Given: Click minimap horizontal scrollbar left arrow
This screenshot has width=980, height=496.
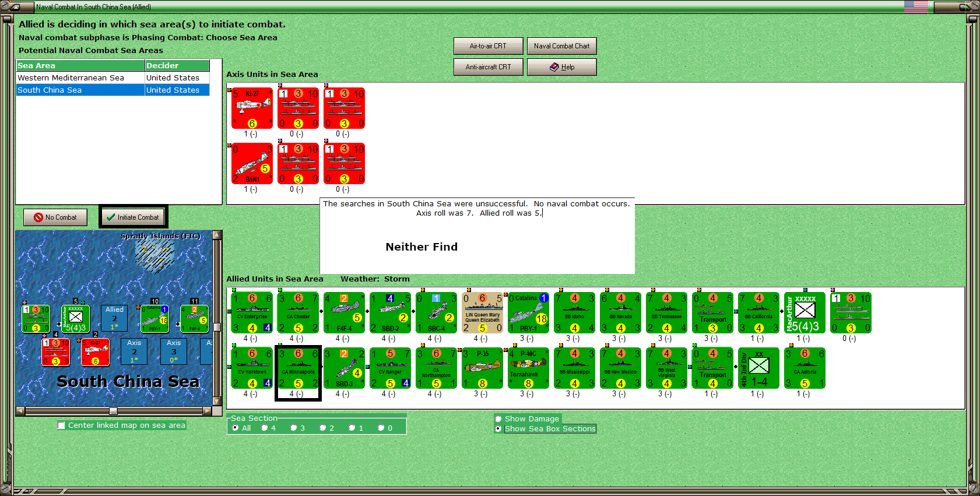Looking at the screenshot, I should tap(21, 411).
